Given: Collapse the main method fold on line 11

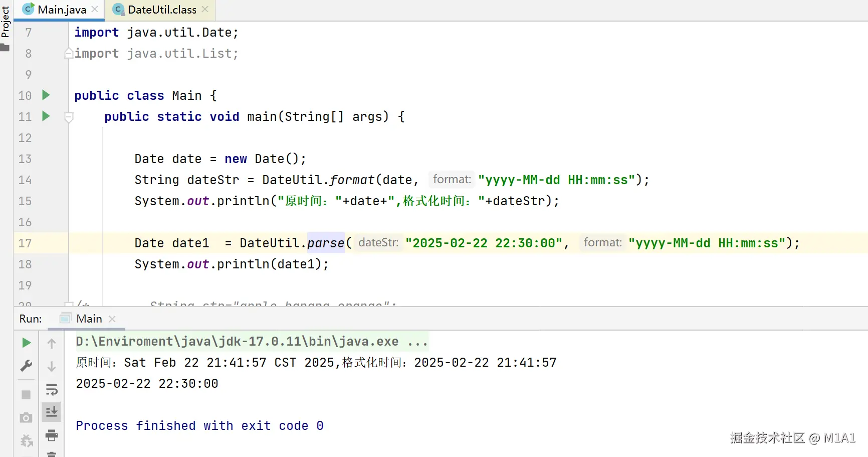Looking at the screenshot, I should 69,117.
